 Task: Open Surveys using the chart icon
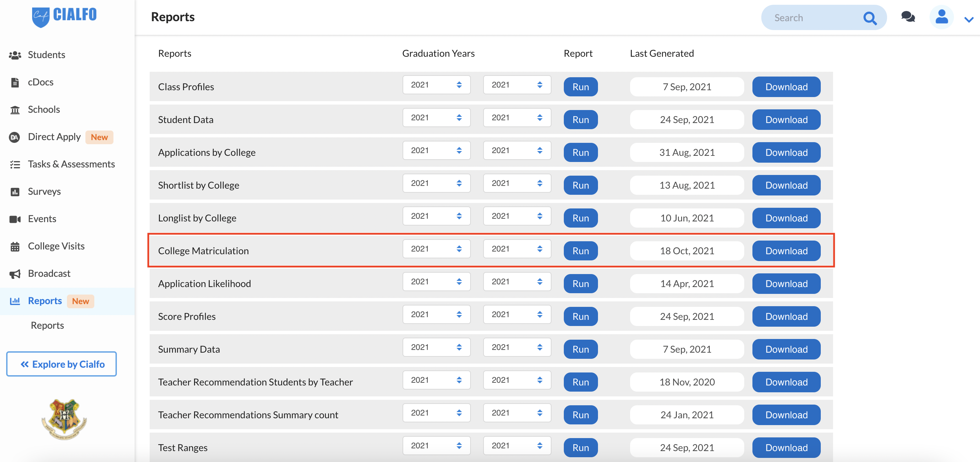click(15, 191)
